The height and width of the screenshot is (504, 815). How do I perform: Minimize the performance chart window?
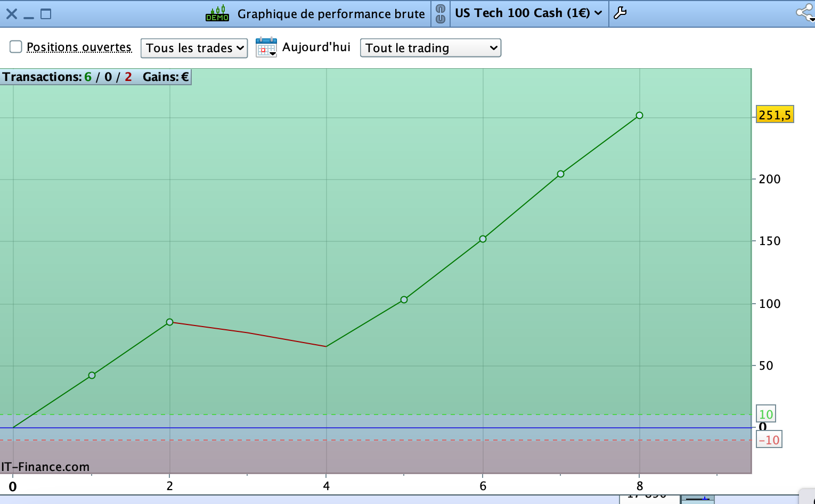pos(29,18)
